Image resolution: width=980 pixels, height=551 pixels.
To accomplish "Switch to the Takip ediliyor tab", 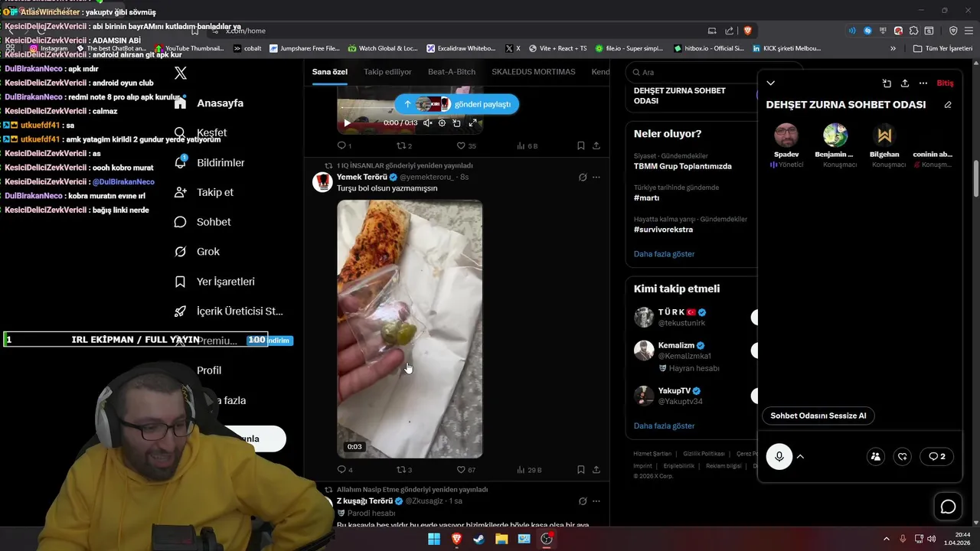I will click(387, 72).
